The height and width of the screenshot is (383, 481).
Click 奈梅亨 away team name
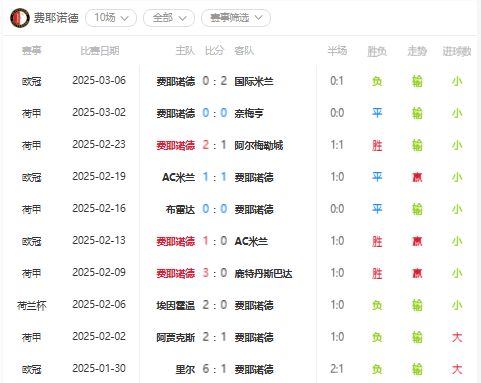249,113
